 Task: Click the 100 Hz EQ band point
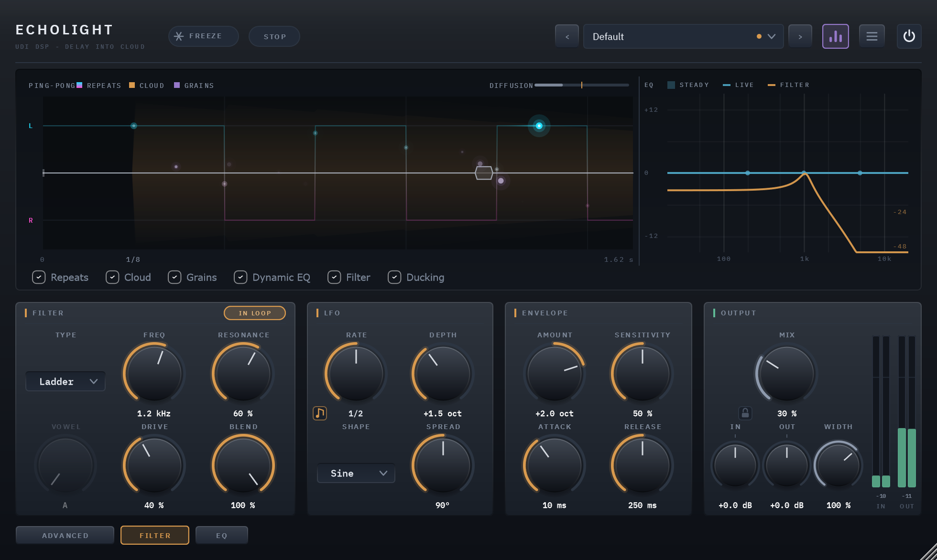(748, 172)
